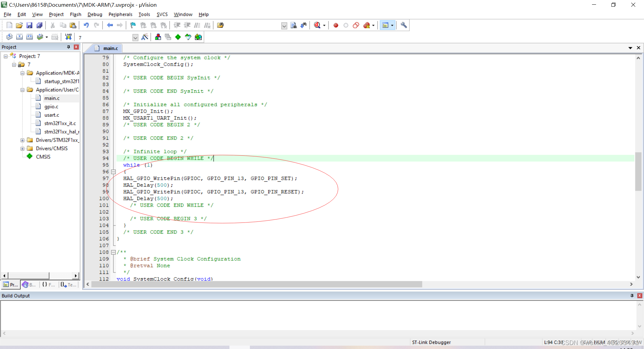Rebuild all target files icon
The width and height of the screenshot is (644, 349).
[30, 37]
